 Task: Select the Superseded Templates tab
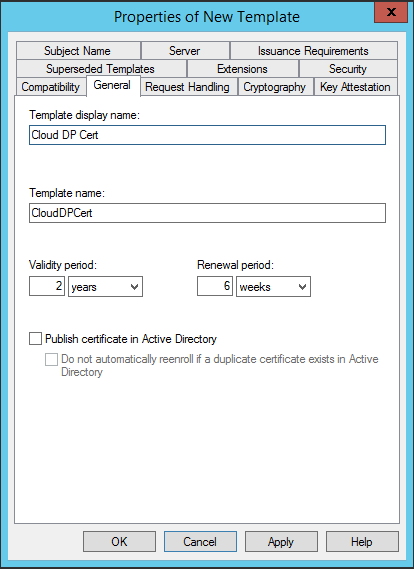101,69
